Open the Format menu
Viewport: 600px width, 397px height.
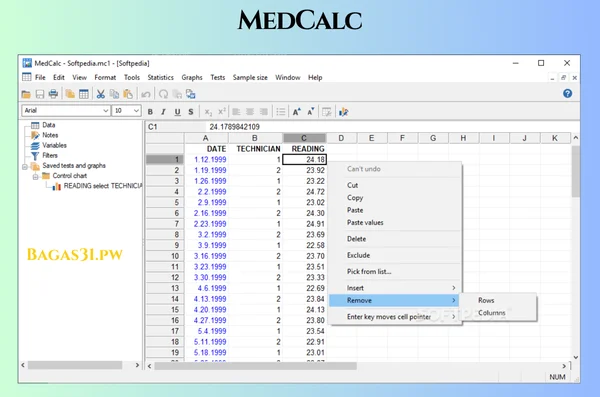tap(105, 77)
